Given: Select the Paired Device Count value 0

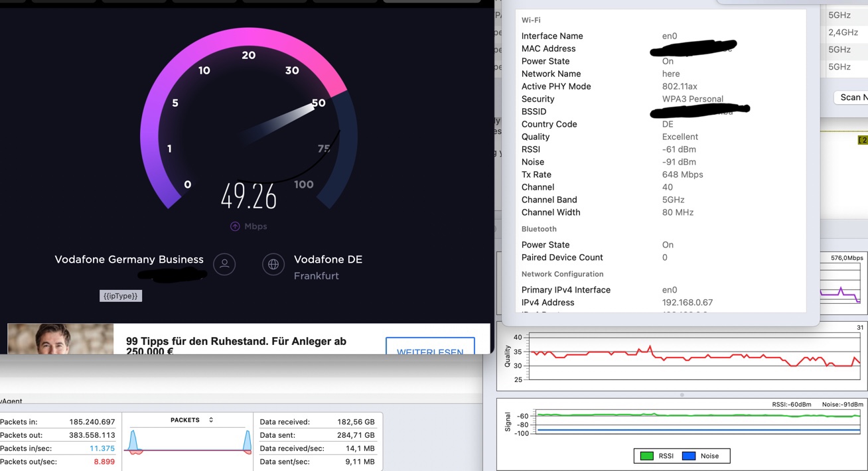Looking at the screenshot, I should coord(665,257).
